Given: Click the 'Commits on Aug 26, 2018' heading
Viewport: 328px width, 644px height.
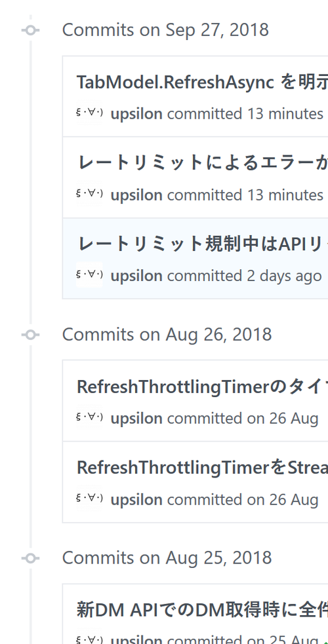Looking at the screenshot, I should 167,335.
